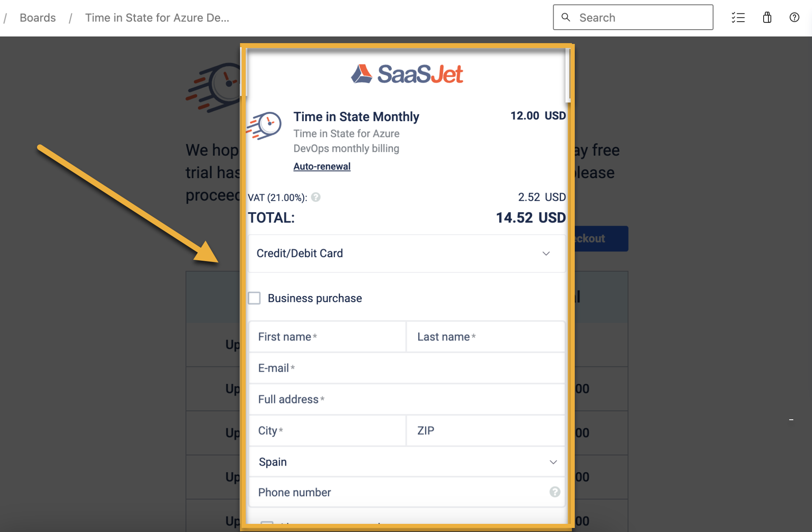
Task: Toggle the Business purchase checkbox
Action: pyautogui.click(x=255, y=298)
